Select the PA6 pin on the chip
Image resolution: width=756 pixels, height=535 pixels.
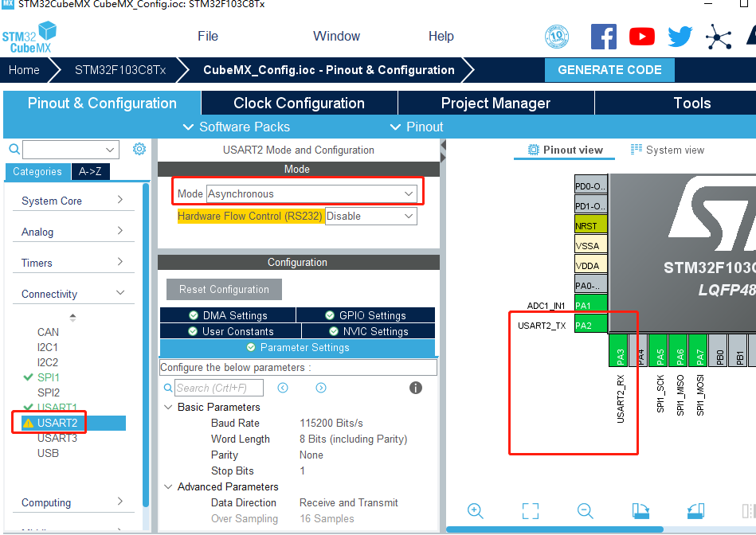[x=680, y=350]
